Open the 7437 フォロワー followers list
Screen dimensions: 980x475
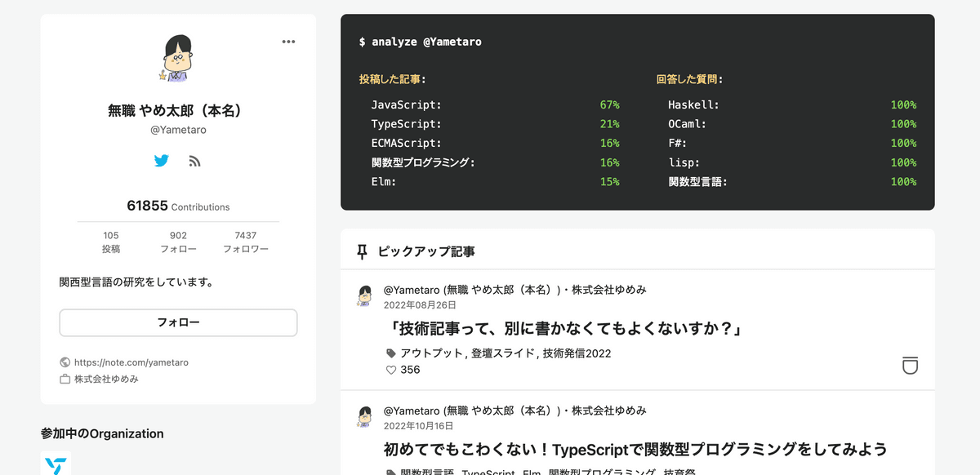pos(245,242)
